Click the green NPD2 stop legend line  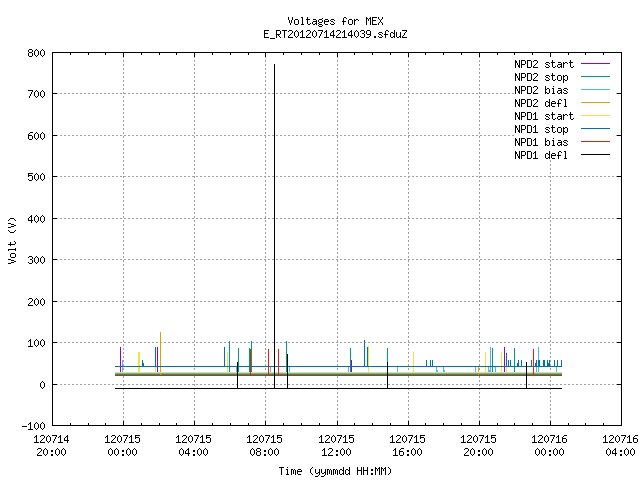tap(596, 77)
